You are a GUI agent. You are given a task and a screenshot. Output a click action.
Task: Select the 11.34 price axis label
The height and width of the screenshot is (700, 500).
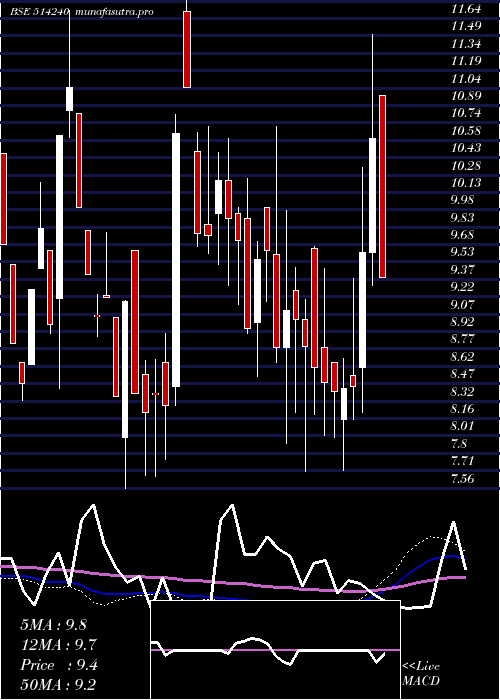466,44
